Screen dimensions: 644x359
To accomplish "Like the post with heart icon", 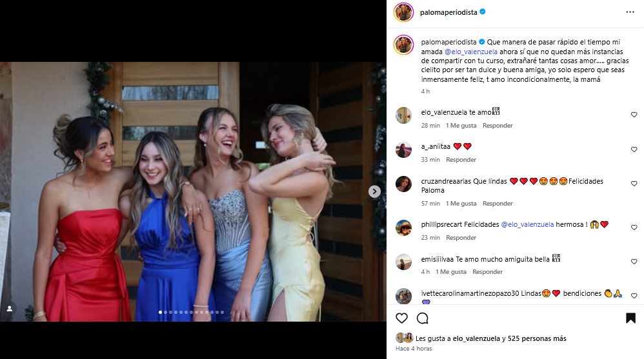I will click(x=401, y=318).
